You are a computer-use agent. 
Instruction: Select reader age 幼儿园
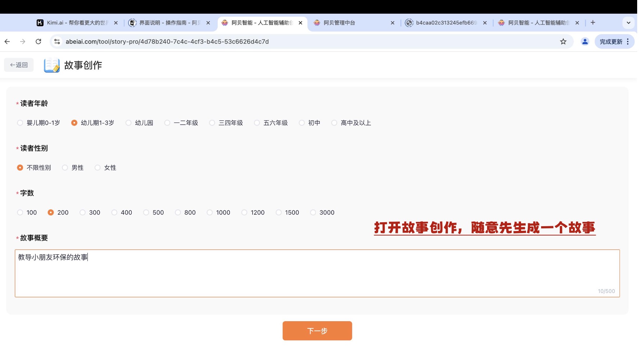pyautogui.click(x=139, y=123)
